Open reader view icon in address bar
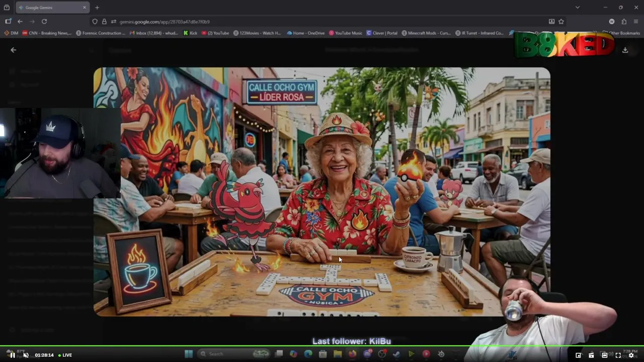Image resolution: width=644 pixels, height=362 pixels. [x=551, y=22]
